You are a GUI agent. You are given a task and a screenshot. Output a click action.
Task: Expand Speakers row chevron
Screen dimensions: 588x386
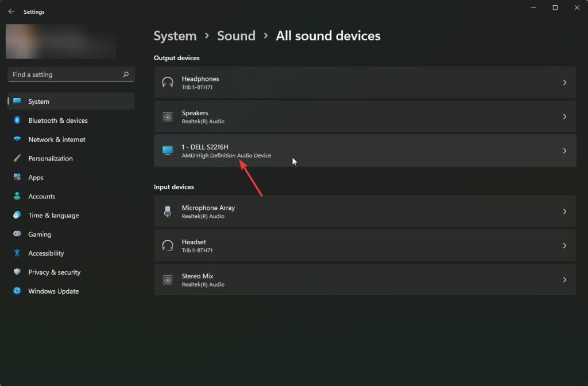pos(564,117)
